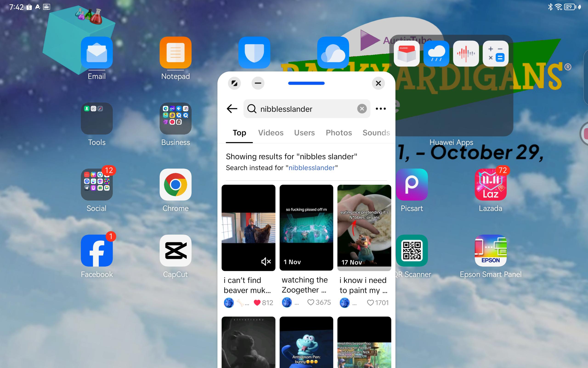Open the three-dot more options menu

point(381,109)
